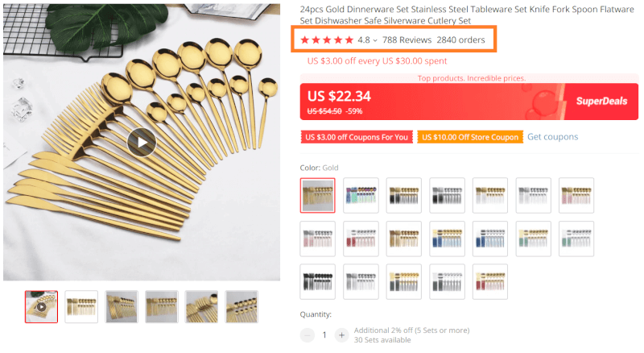Open the first video thumbnail below image

click(42, 307)
